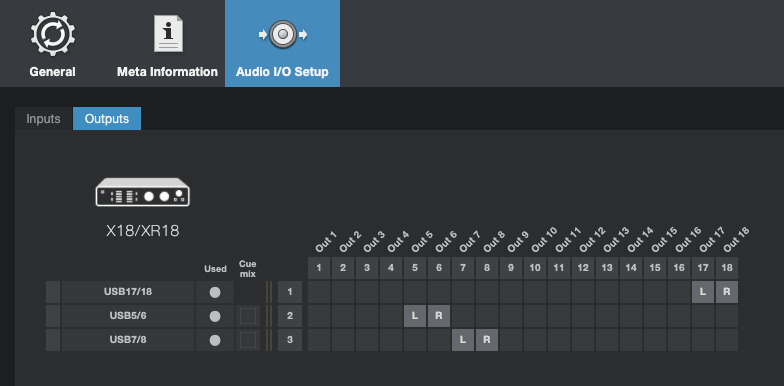The height and width of the screenshot is (386, 784).
Task: Assign USB7/8 to output 18 cell
Action: pyautogui.click(x=727, y=340)
